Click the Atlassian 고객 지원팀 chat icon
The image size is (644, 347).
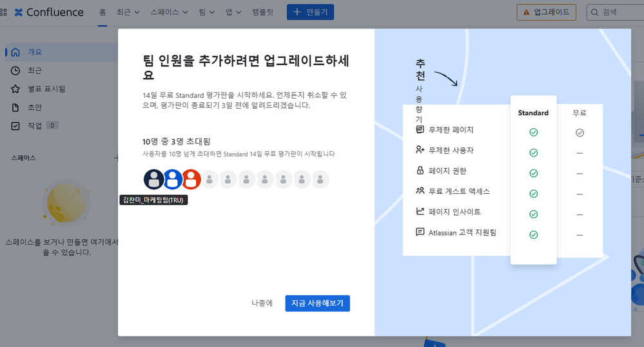click(x=420, y=232)
